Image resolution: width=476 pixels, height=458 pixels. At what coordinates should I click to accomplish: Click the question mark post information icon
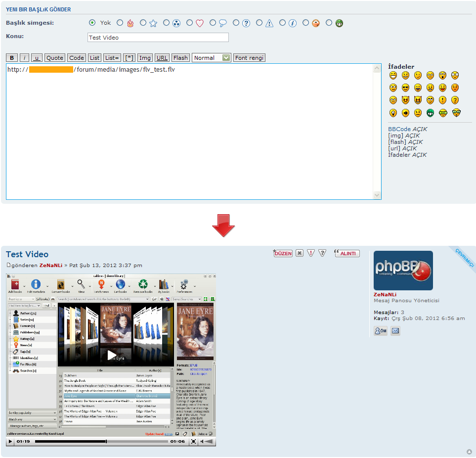pos(322,253)
